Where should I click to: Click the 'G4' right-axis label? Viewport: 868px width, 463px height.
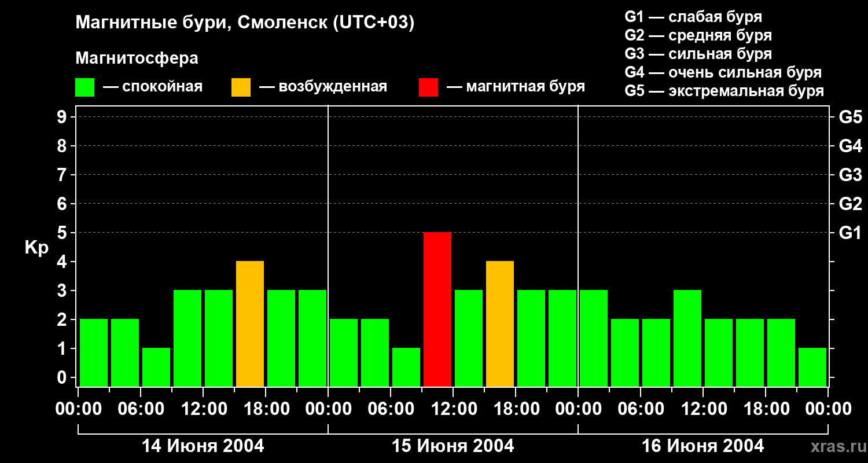tap(850, 146)
